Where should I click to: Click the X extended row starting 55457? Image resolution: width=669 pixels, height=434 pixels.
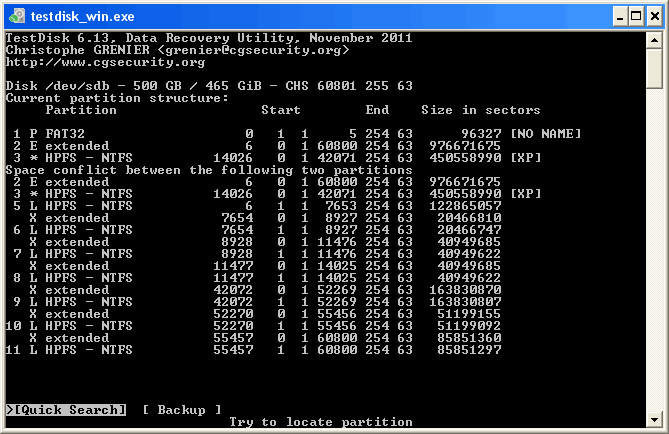(265, 338)
